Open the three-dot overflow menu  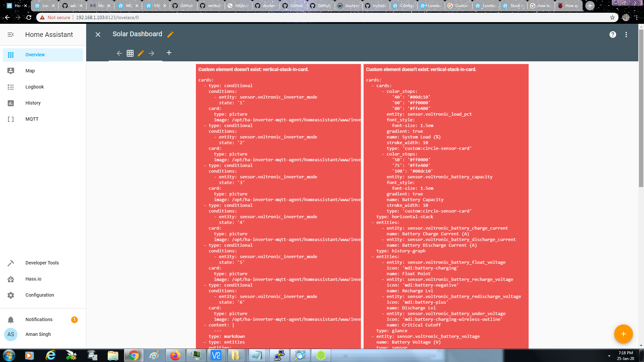(626, 35)
